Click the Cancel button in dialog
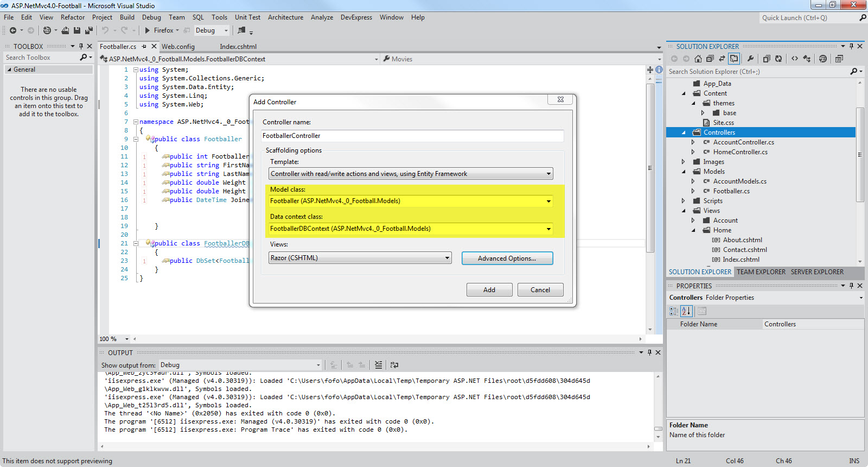The image size is (868, 467). 540,290
